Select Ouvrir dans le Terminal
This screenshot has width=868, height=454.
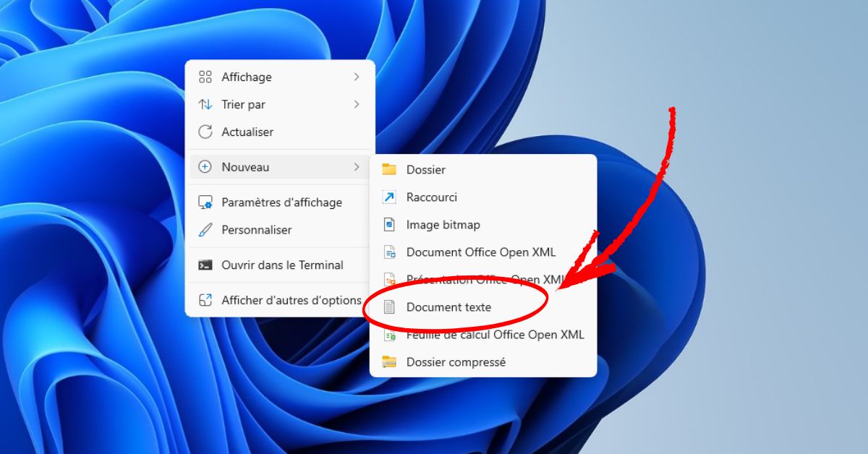pyautogui.click(x=282, y=265)
